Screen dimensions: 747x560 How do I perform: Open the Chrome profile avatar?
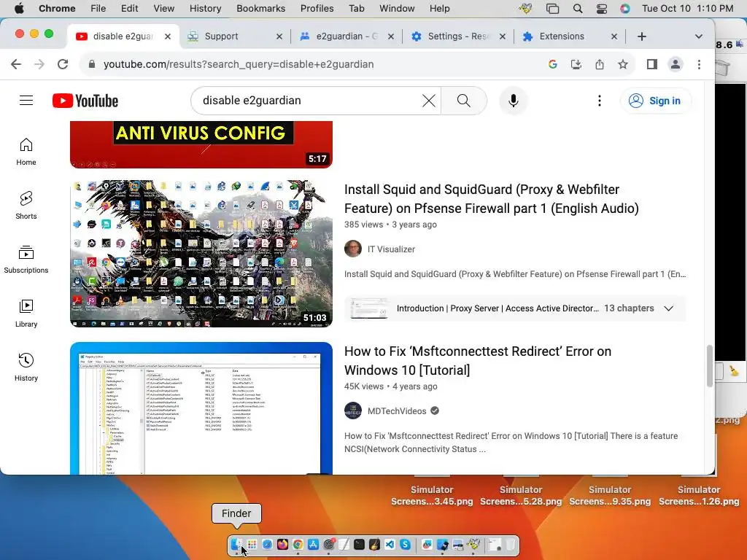[x=675, y=64]
